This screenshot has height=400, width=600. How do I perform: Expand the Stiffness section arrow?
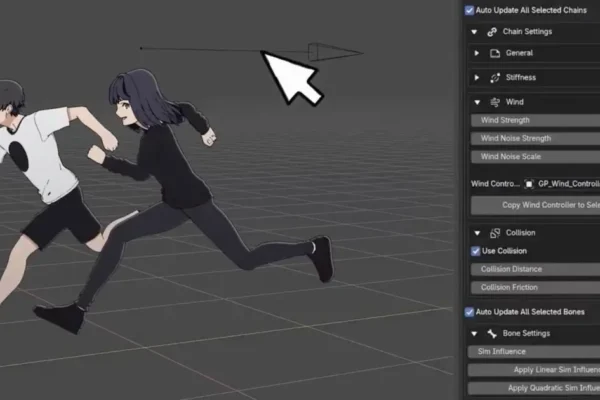[477, 77]
